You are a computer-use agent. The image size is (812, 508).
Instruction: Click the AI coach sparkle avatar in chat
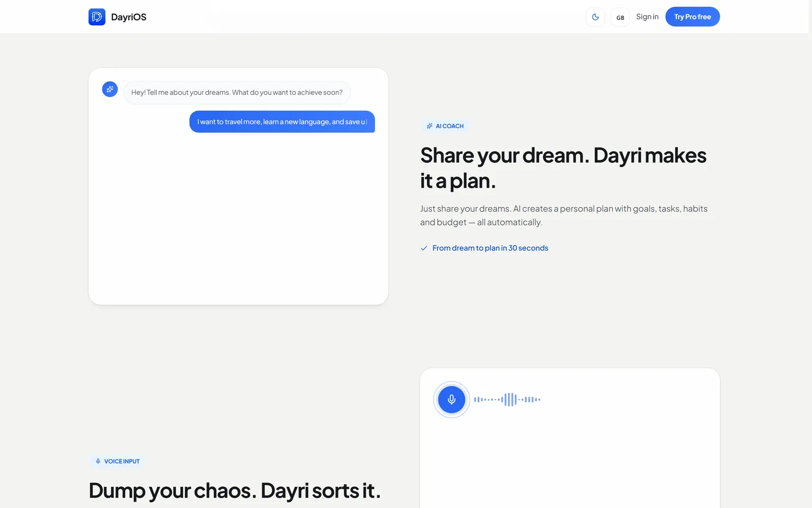(x=110, y=89)
